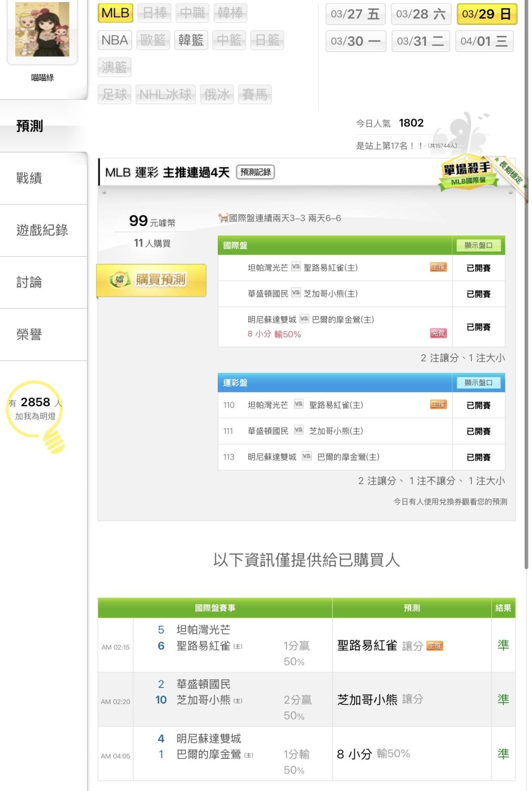Open the 預測記錄 button
Viewport: 532px width, 791px height.
[x=256, y=172]
